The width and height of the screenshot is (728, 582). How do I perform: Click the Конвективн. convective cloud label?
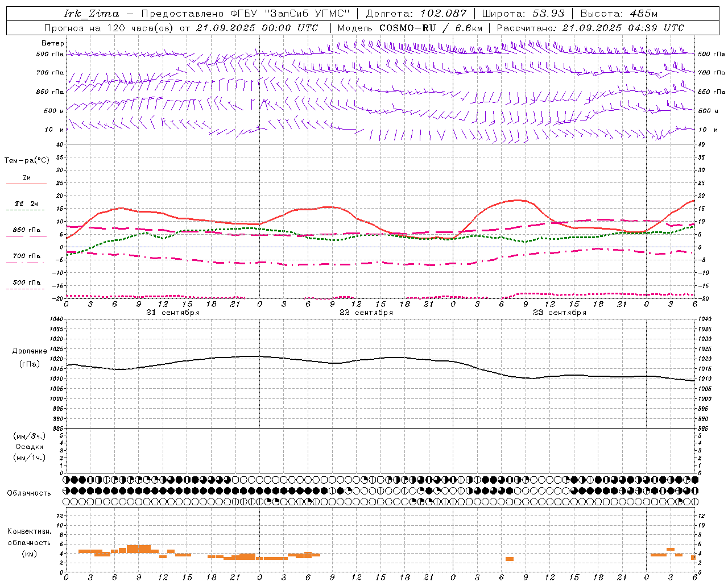(x=30, y=531)
